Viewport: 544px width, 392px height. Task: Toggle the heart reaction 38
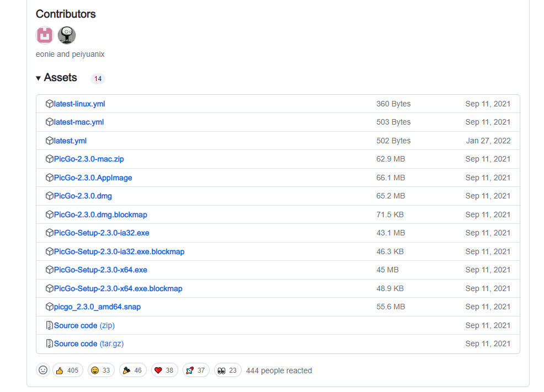(164, 370)
